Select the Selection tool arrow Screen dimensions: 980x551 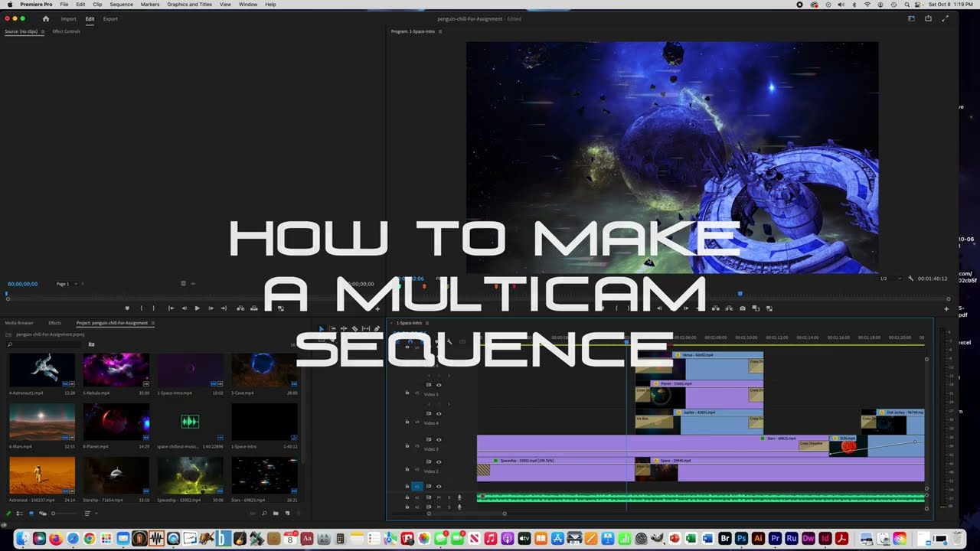coord(322,328)
